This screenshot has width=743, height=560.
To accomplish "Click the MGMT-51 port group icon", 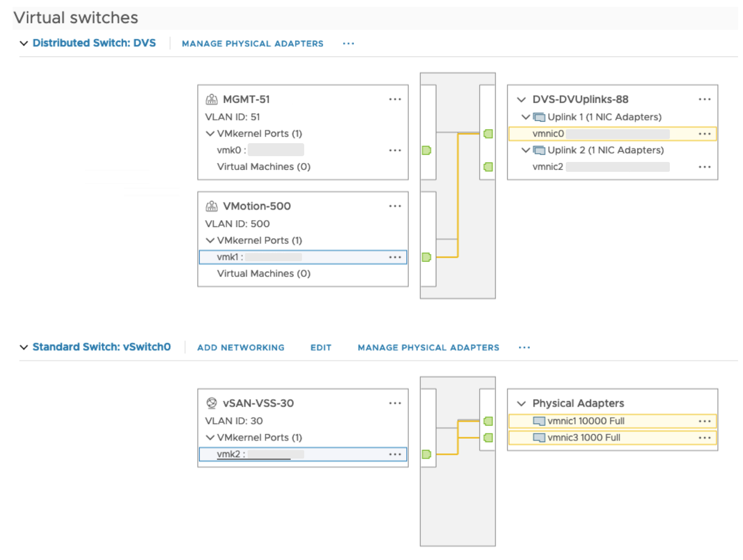I will [x=211, y=99].
